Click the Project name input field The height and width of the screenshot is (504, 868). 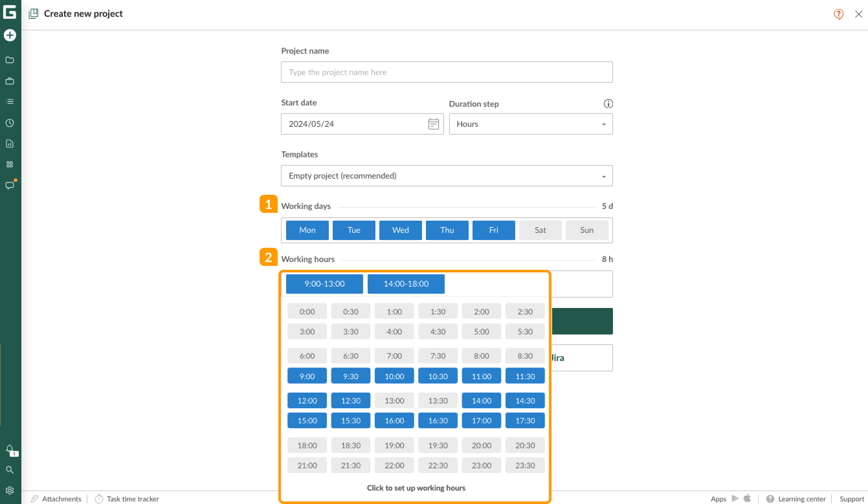coord(447,72)
